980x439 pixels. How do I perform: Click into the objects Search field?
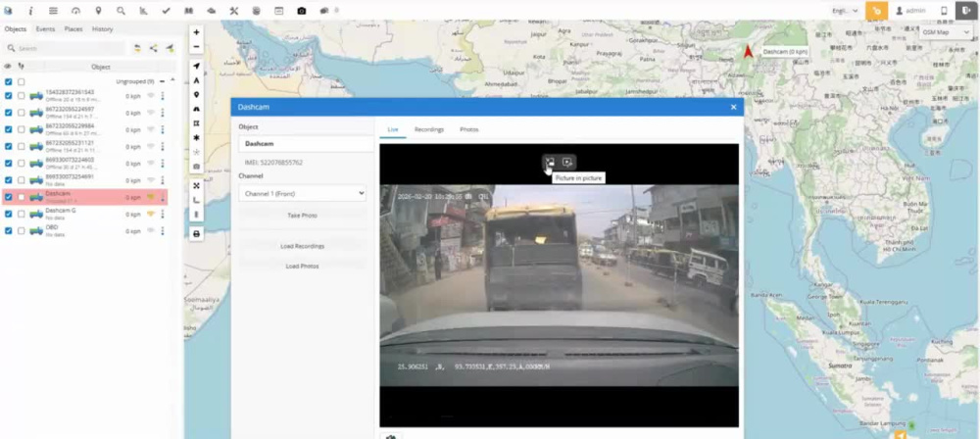(65, 48)
